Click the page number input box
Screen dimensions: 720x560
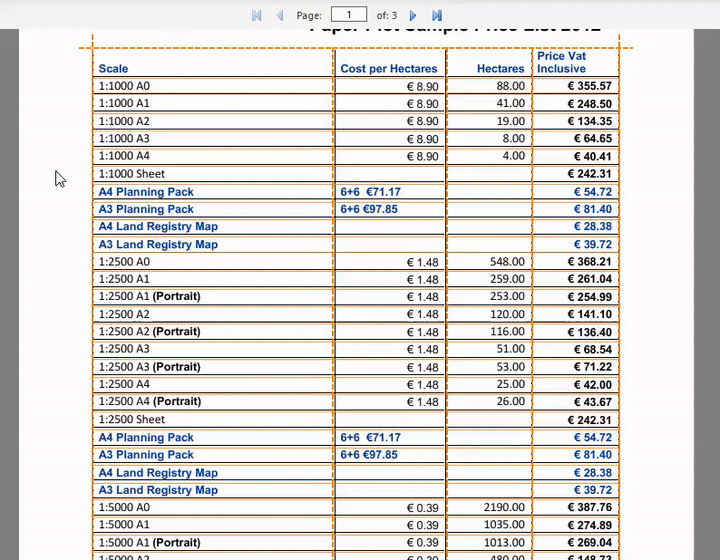(x=348, y=15)
